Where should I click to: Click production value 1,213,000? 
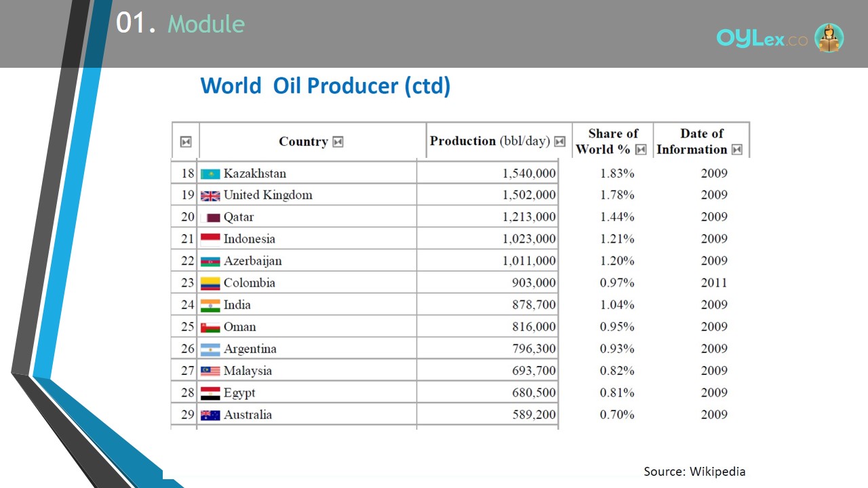click(529, 218)
